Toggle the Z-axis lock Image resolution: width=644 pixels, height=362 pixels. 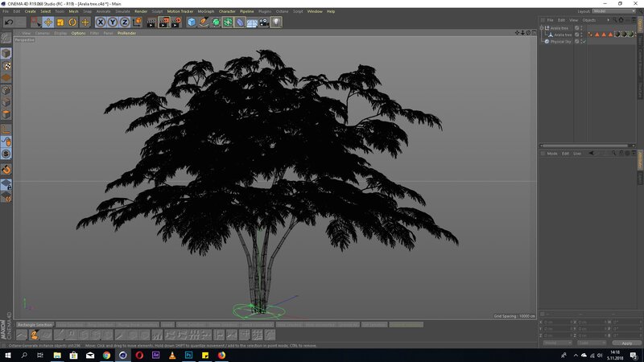click(125, 23)
